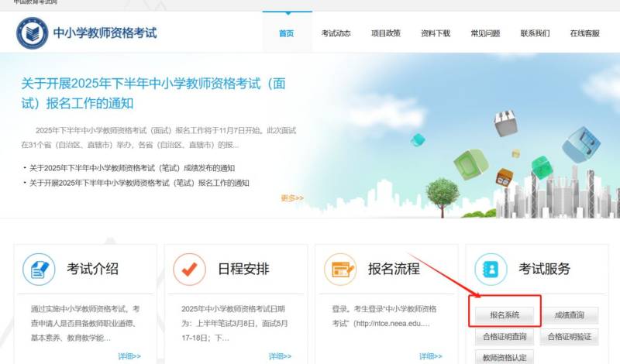Image resolution: width=620 pixels, height=364 pixels.
Task: Click the 日程安排 checkmark icon
Action: point(189,269)
